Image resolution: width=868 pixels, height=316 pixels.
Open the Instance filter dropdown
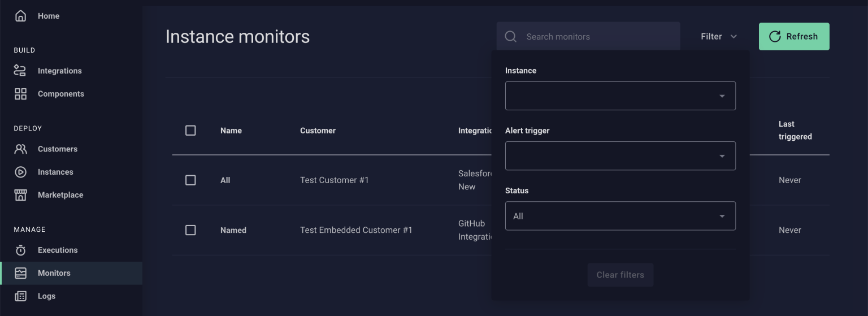point(620,96)
